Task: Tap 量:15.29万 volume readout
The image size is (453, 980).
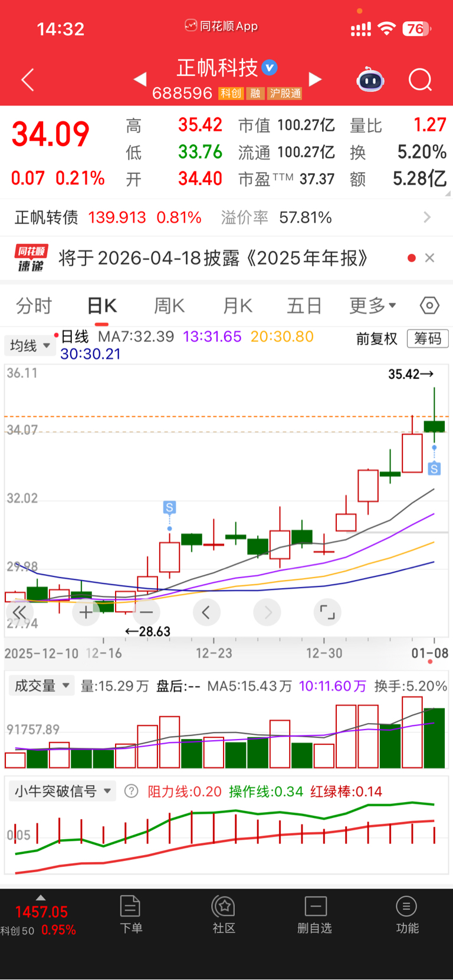Action: pos(114,686)
